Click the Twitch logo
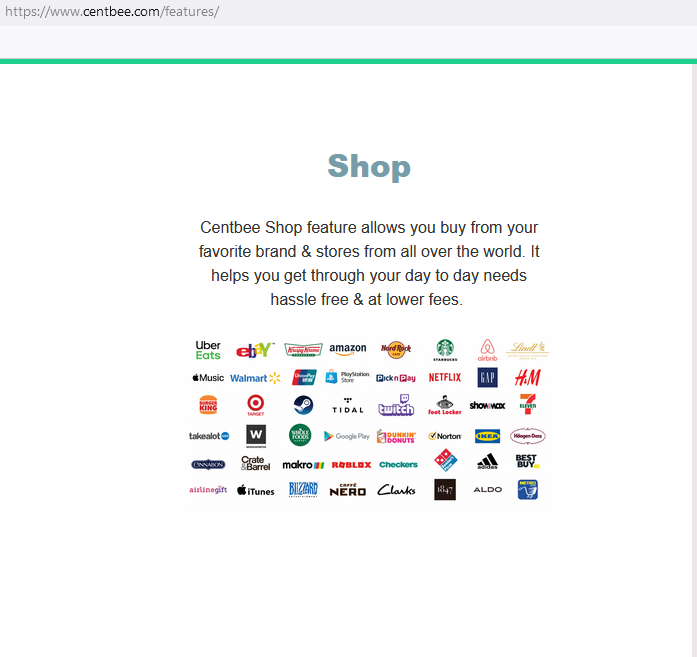Viewport: 697px width, 657px height. tap(396, 405)
